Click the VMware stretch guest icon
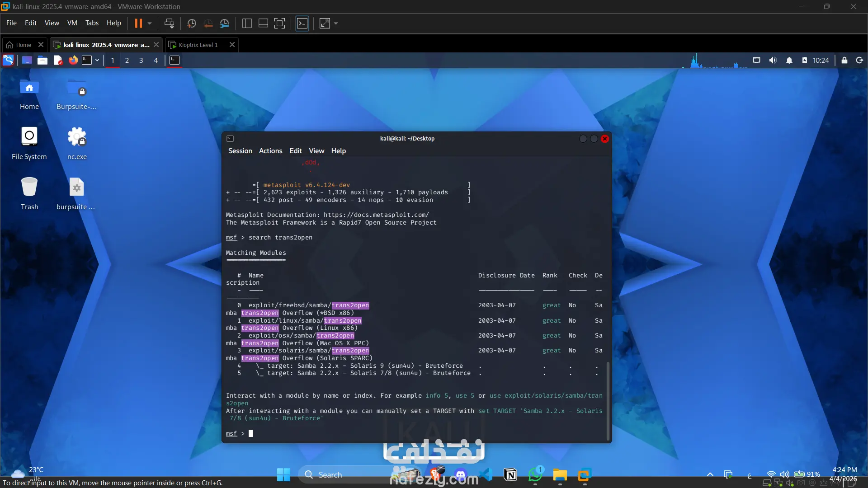Screen dimensions: 868x488 (325, 23)
